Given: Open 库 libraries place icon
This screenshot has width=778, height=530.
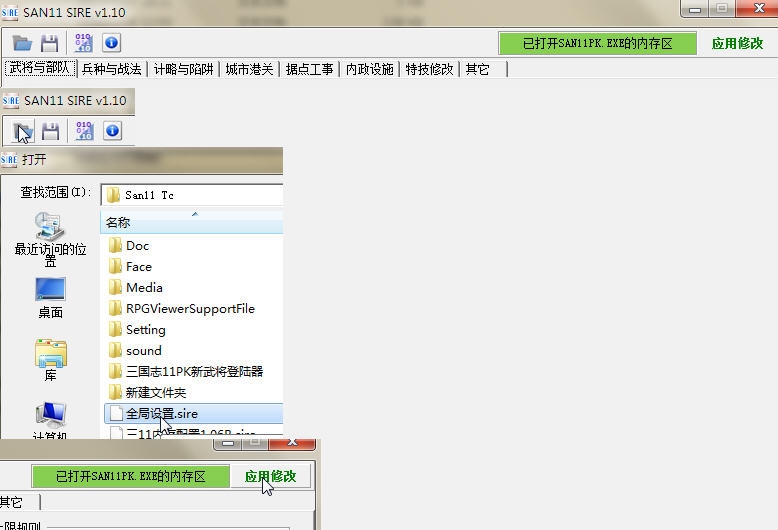Looking at the screenshot, I should (51, 360).
